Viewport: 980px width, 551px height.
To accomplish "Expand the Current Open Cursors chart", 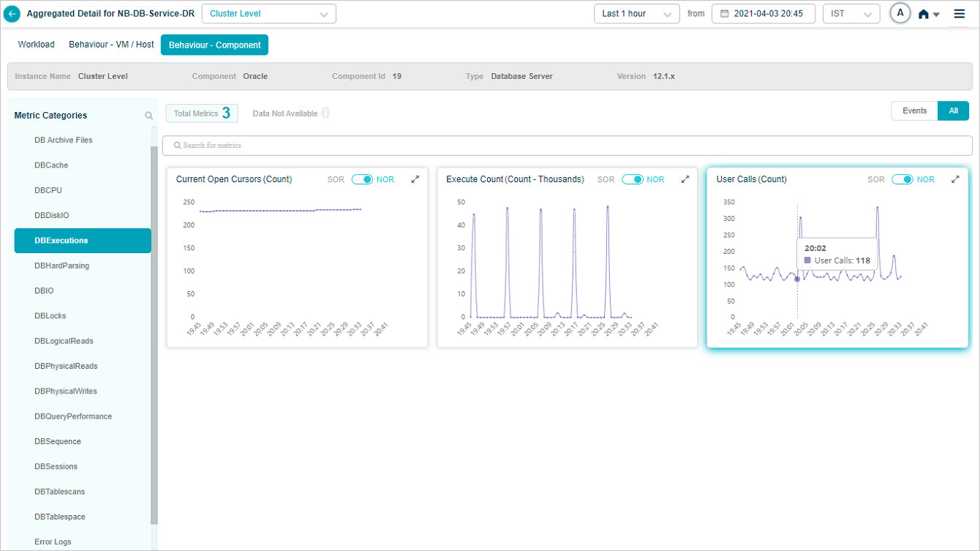I will [x=415, y=179].
